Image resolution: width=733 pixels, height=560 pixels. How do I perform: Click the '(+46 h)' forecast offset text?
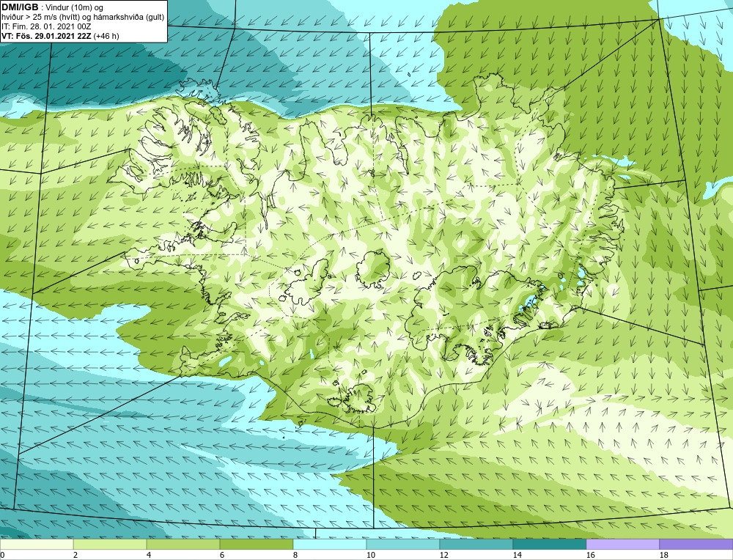point(106,36)
